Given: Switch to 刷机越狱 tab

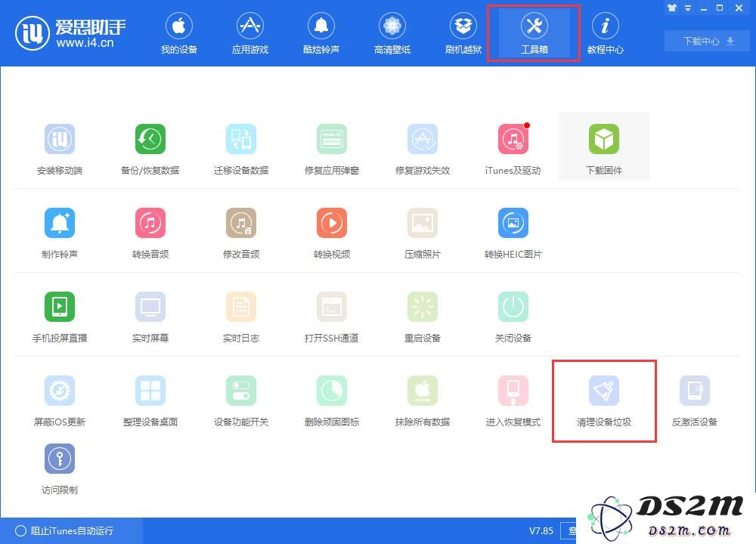Looking at the screenshot, I should click(463, 33).
